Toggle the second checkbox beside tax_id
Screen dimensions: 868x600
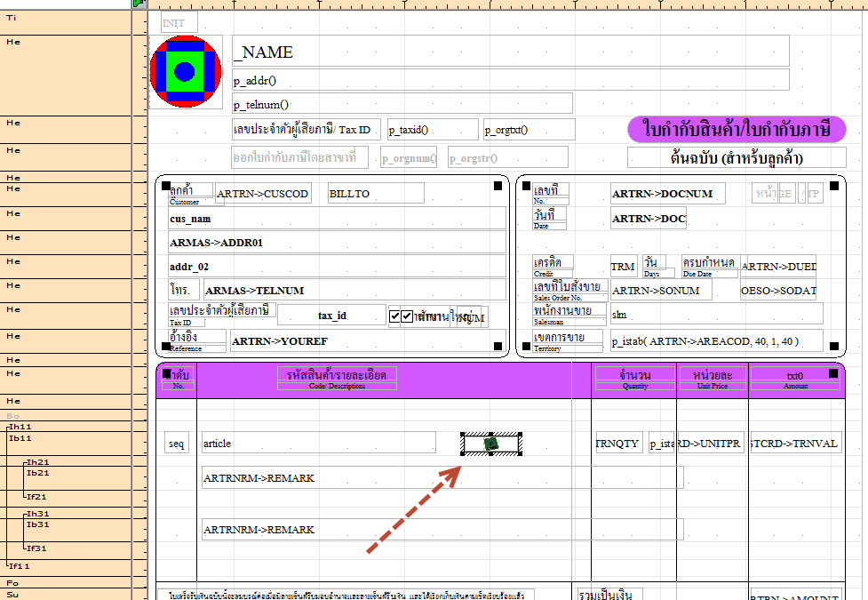tap(408, 316)
